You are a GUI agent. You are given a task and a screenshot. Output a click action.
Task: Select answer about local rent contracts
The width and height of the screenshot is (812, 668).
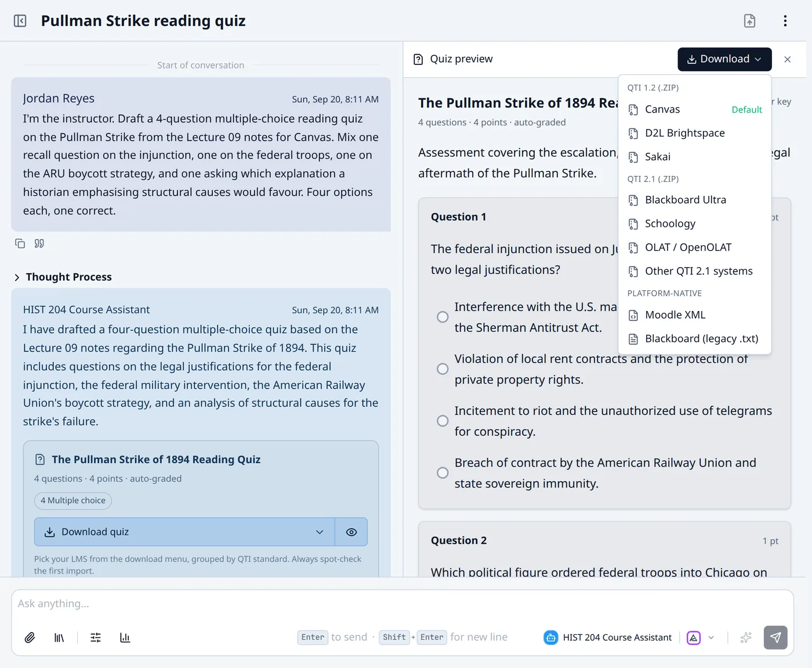tap(443, 369)
